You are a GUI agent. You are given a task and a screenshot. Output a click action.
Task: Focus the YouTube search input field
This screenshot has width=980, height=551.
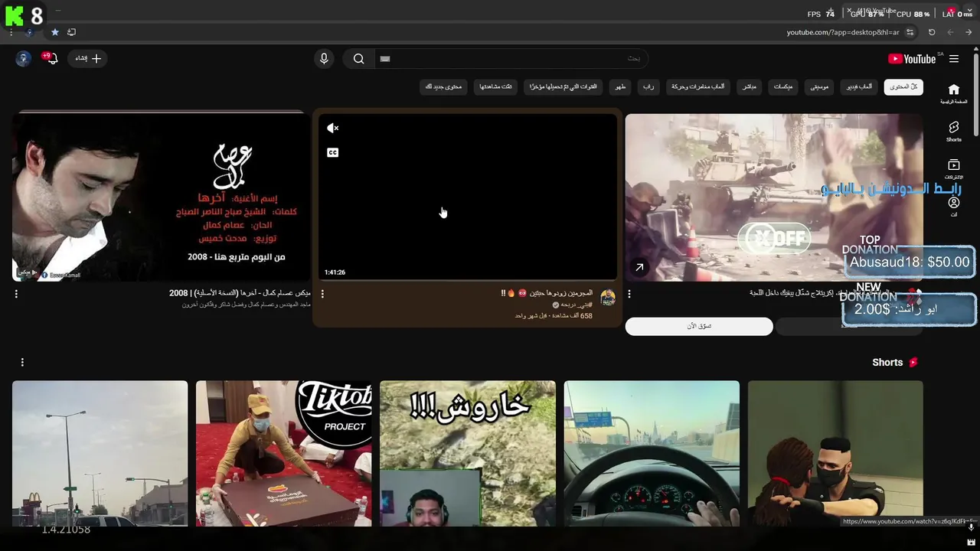pyautogui.click(x=510, y=59)
